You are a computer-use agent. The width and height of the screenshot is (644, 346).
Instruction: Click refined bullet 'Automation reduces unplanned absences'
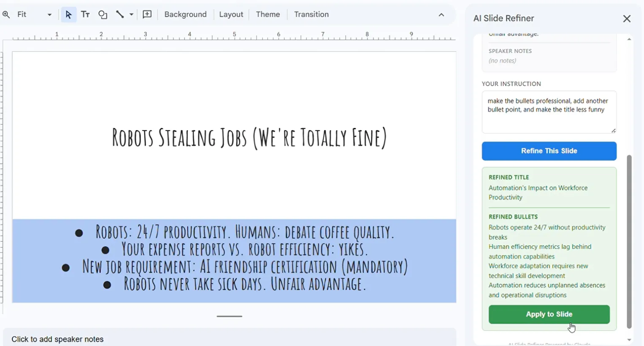(547, 290)
